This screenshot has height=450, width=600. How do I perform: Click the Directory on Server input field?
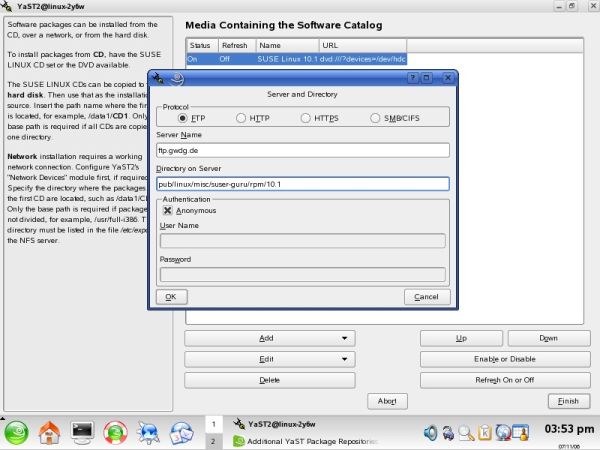click(x=303, y=184)
